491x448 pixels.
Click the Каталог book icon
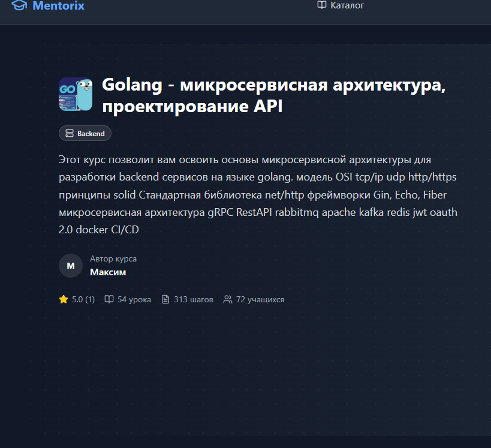[322, 5]
